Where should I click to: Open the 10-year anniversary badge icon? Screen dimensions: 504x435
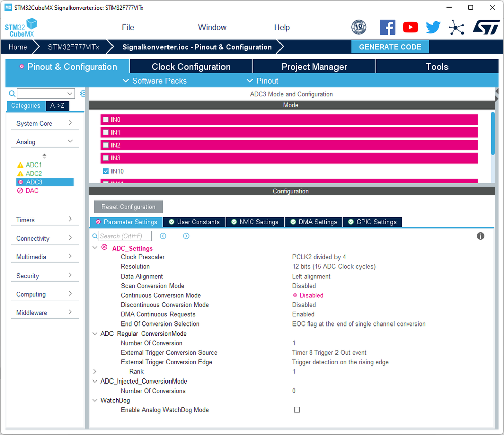point(359,27)
